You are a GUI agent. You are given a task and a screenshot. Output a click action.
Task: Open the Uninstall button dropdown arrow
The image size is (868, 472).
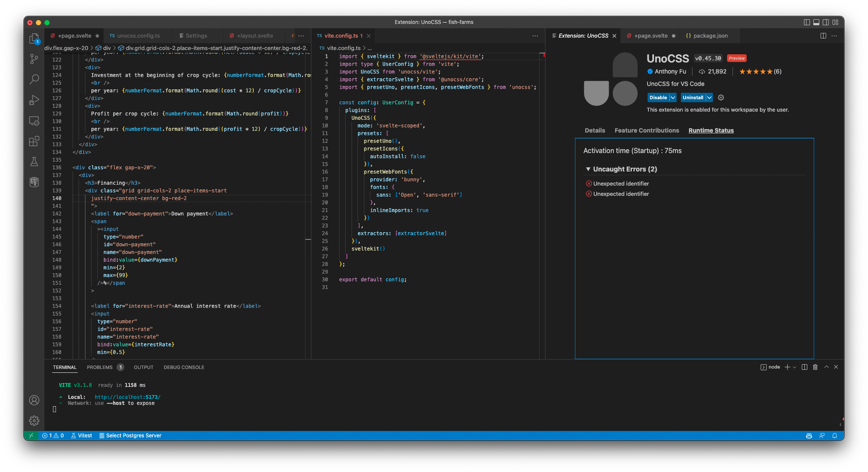709,97
